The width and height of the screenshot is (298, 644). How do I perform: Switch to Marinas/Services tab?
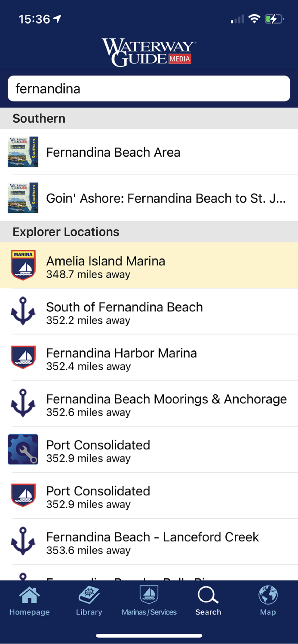(149, 601)
